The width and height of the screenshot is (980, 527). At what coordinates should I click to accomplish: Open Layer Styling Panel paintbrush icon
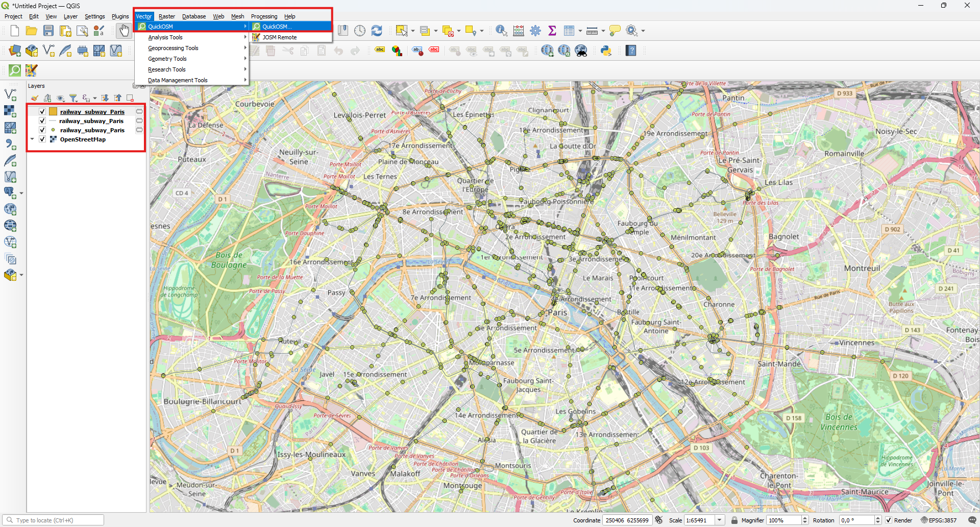[34, 98]
